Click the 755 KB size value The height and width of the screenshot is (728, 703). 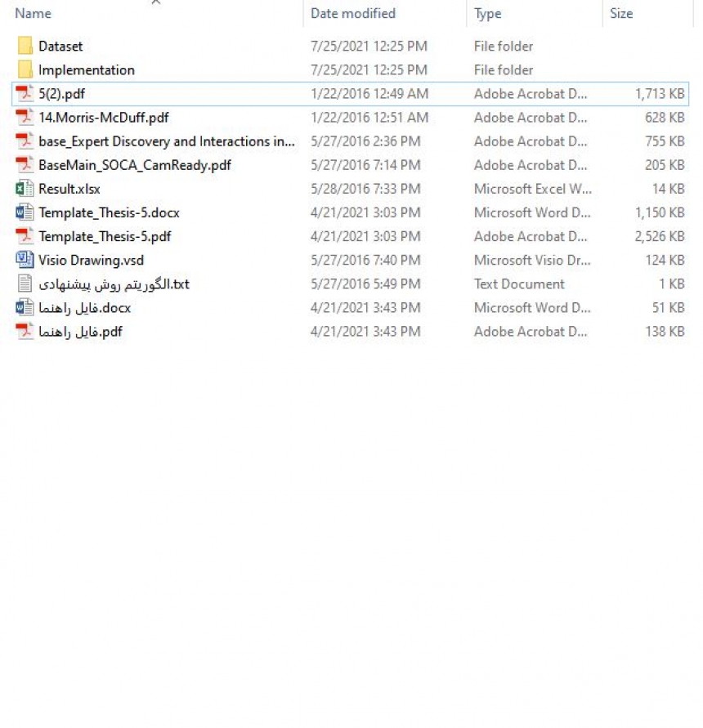(665, 141)
